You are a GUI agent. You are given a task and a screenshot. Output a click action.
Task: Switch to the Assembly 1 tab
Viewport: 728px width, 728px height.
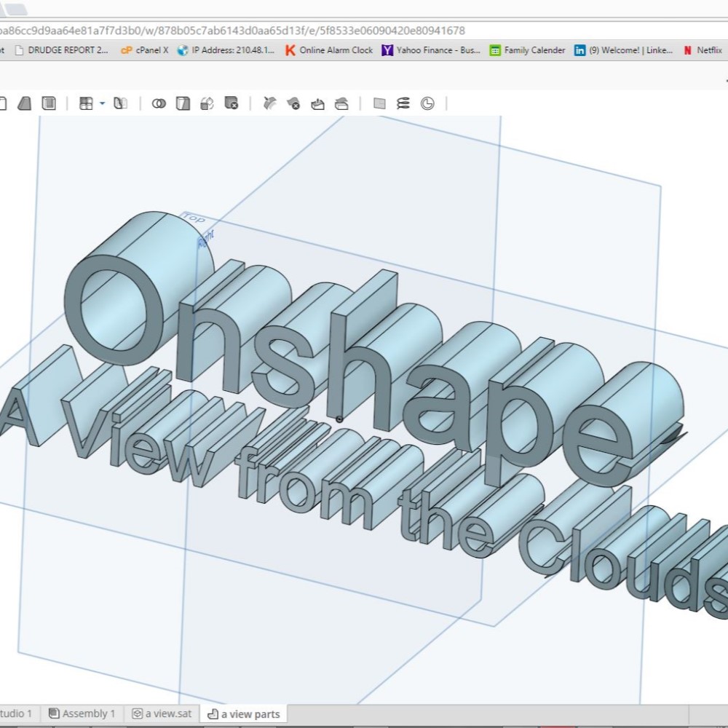[x=82, y=713]
